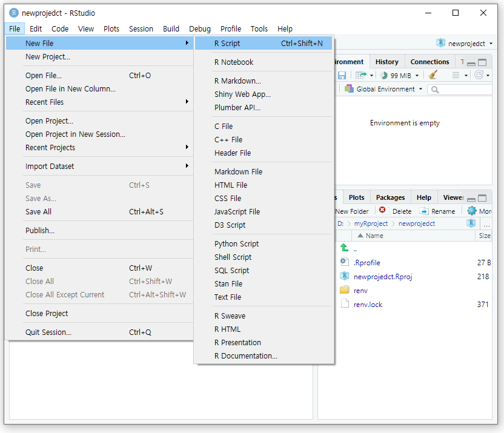Image resolution: width=504 pixels, height=433 pixels.
Task: Click the .Rprofile file icon
Action: (x=345, y=262)
